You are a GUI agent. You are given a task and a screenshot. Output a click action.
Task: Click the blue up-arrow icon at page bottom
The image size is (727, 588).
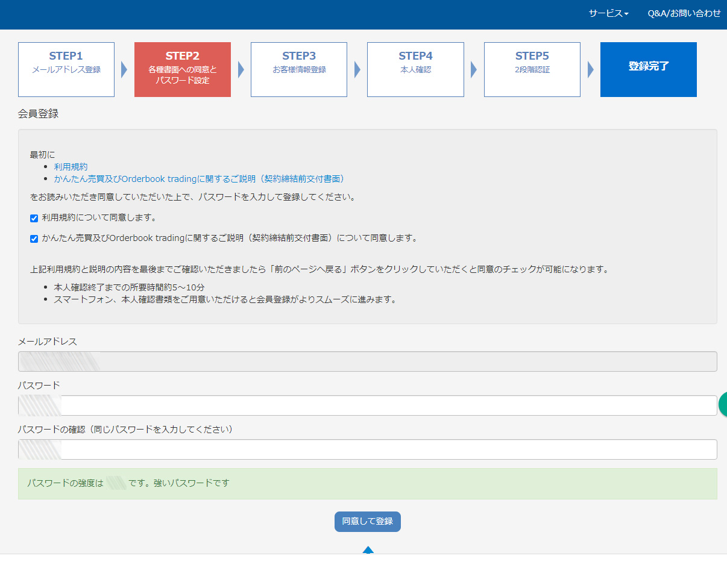pyautogui.click(x=368, y=549)
